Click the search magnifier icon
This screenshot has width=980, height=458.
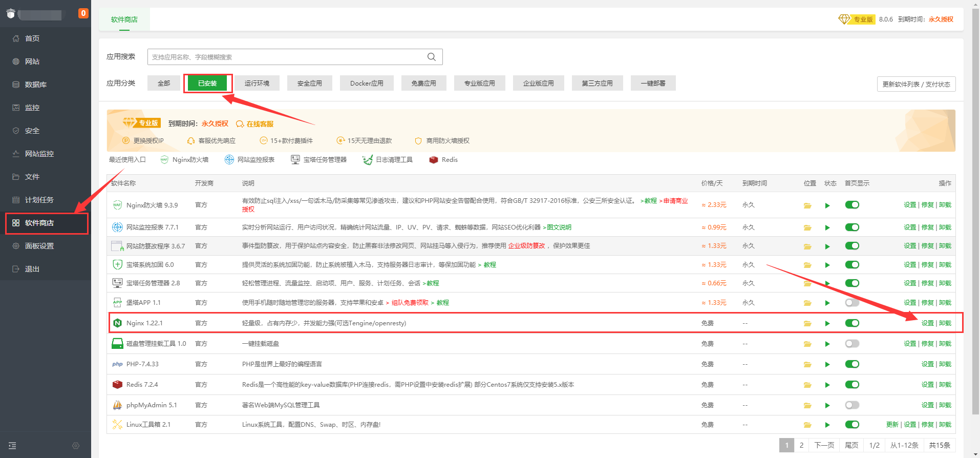click(x=432, y=57)
